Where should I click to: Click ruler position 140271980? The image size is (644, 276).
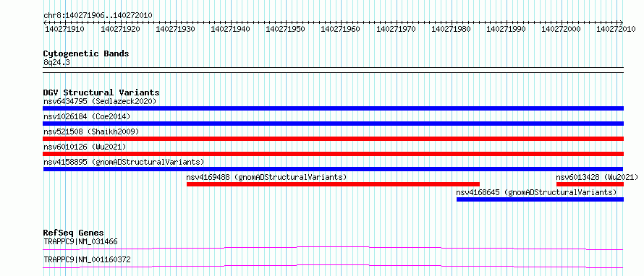(x=451, y=29)
